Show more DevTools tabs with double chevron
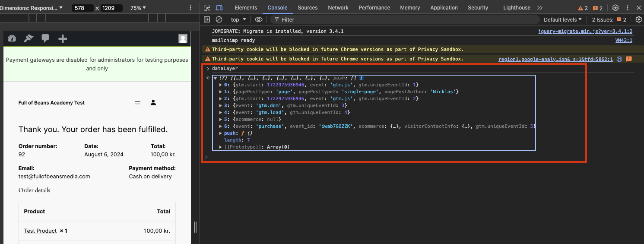Viewport: 644px width, 244px height. [x=540, y=8]
